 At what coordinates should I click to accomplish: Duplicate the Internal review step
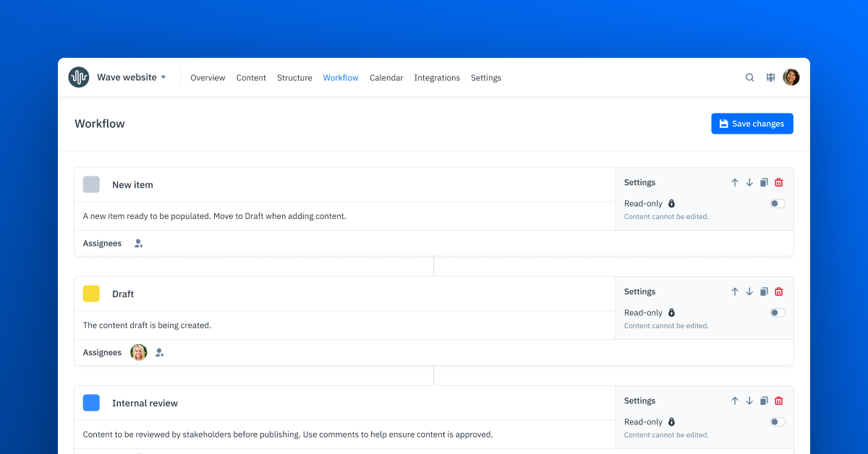point(764,401)
